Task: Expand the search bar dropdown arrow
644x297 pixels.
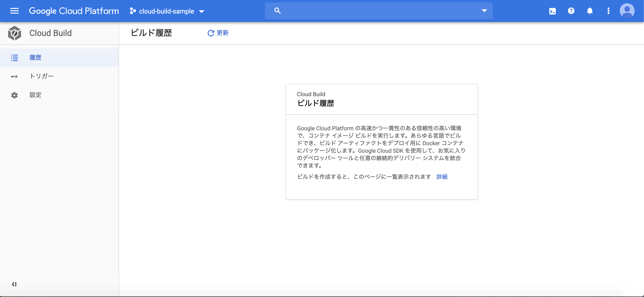Action: (x=484, y=11)
